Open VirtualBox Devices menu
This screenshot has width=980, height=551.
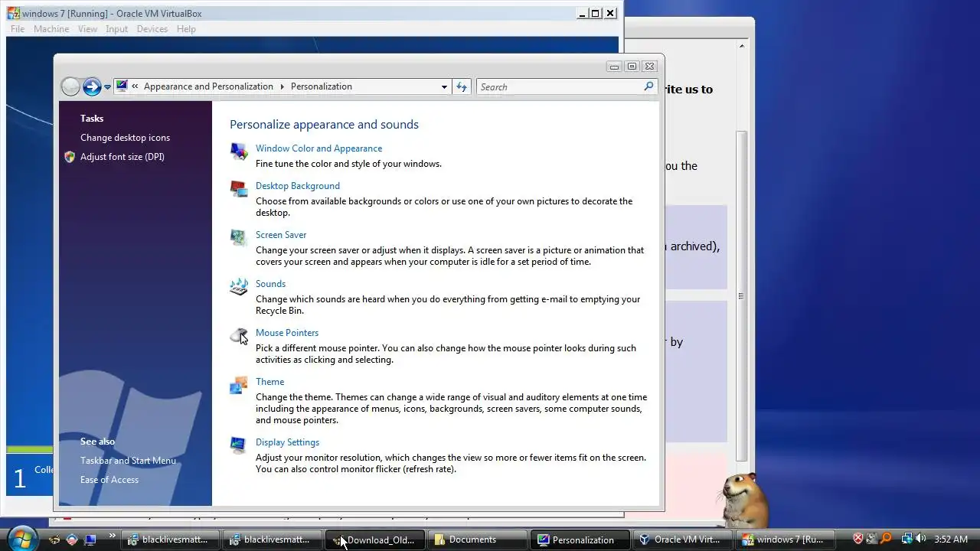point(152,29)
